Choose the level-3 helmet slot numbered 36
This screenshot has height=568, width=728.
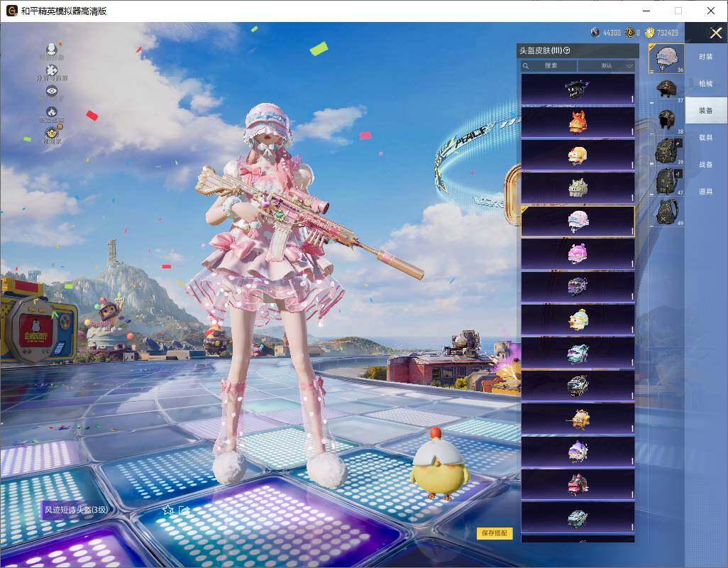click(x=667, y=58)
